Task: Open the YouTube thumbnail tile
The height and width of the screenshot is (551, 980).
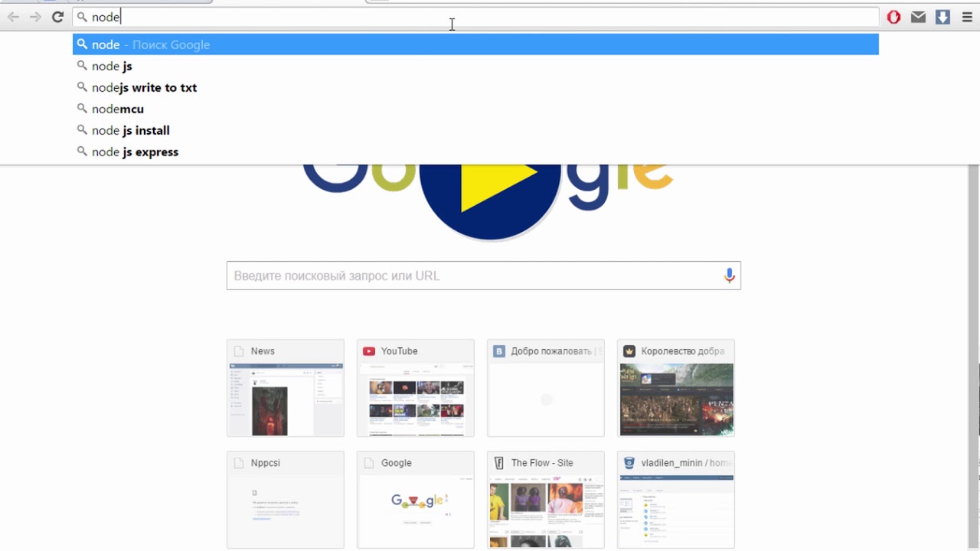Action: tap(416, 388)
